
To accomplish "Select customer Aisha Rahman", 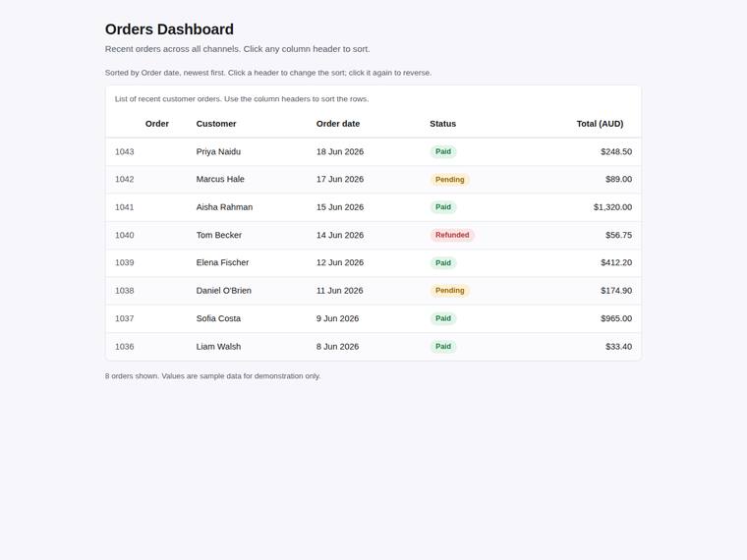I will point(224,207).
